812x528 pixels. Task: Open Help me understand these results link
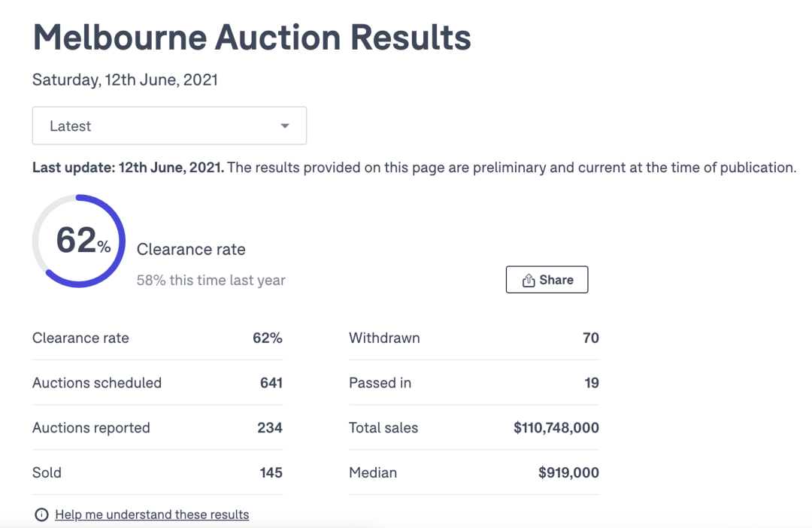(x=152, y=514)
